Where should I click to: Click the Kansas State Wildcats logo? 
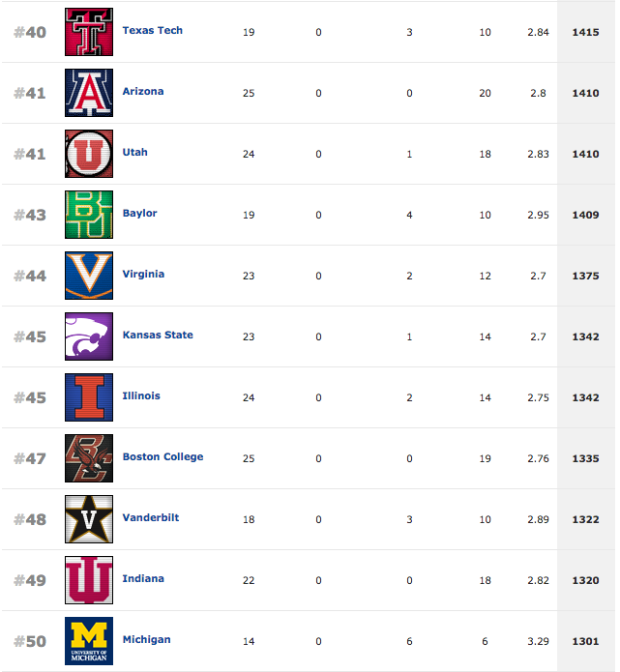pyautogui.click(x=89, y=336)
